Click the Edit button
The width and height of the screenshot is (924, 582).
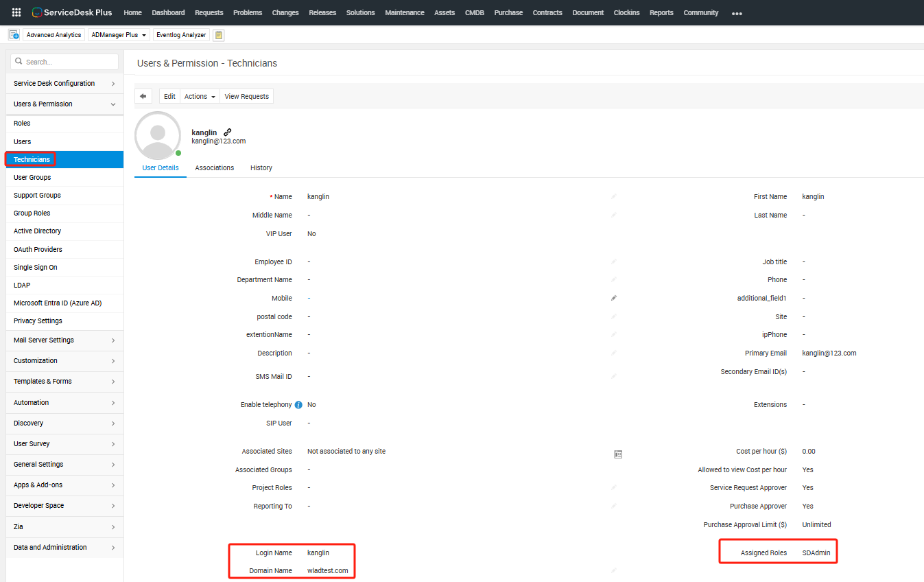[169, 96]
